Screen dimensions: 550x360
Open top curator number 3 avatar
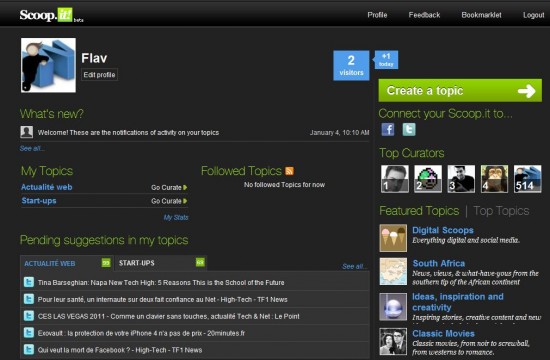click(461, 179)
